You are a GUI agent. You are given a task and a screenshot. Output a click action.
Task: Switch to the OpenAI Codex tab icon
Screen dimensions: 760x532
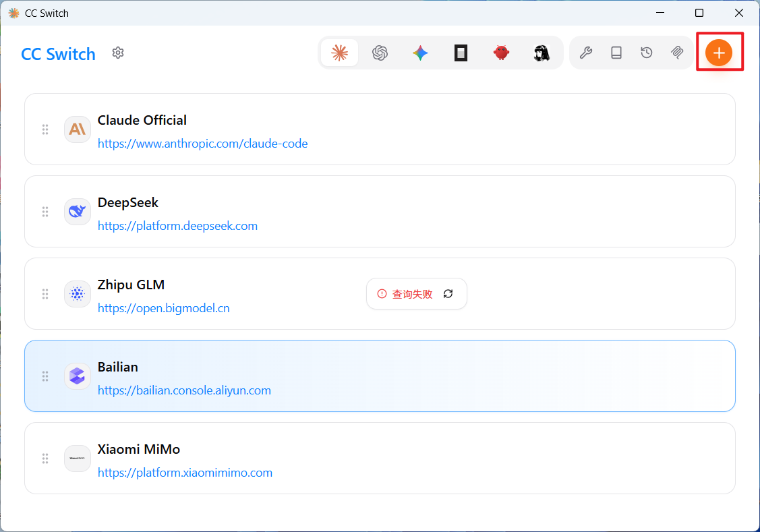(380, 53)
